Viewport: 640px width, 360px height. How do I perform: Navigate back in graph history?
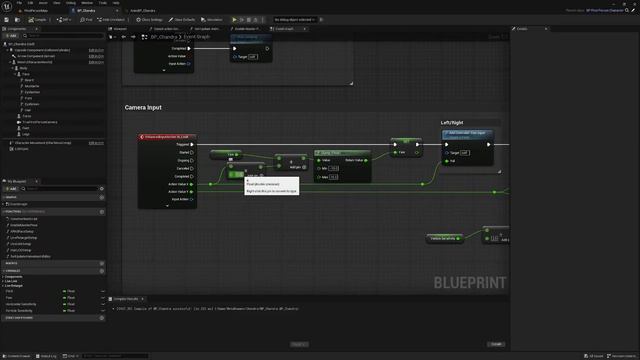[124, 37]
